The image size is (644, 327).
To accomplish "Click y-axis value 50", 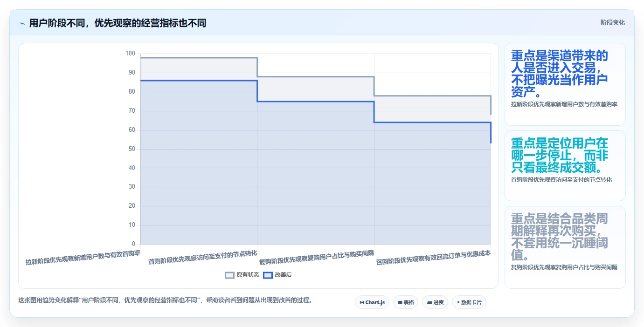I will pyautogui.click(x=132, y=149).
